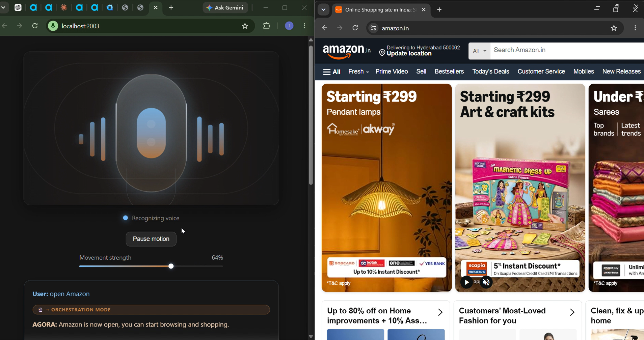Expand Customers' Most-Loved Fashion card arrow
Image resolution: width=644 pixels, height=340 pixels.
click(572, 312)
